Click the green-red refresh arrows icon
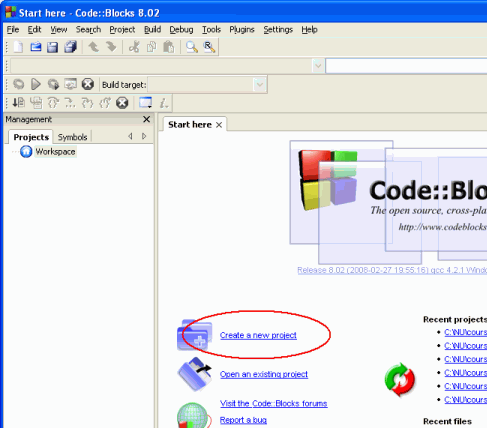Image resolution: width=487 pixels, height=428 pixels. (x=399, y=380)
